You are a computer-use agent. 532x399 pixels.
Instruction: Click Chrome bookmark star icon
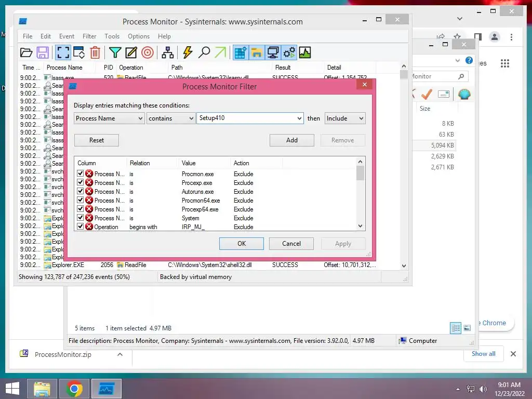coord(457,37)
